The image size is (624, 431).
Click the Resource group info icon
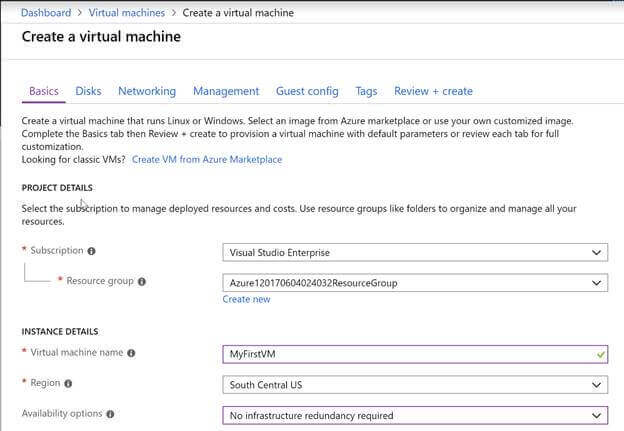[142, 282]
